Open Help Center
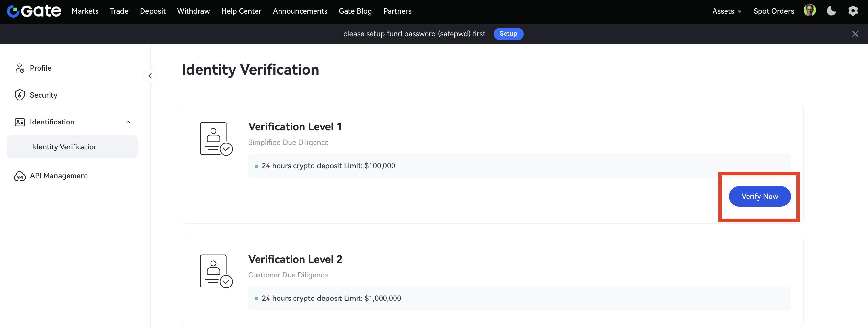The image size is (868, 328). [x=241, y=11]
